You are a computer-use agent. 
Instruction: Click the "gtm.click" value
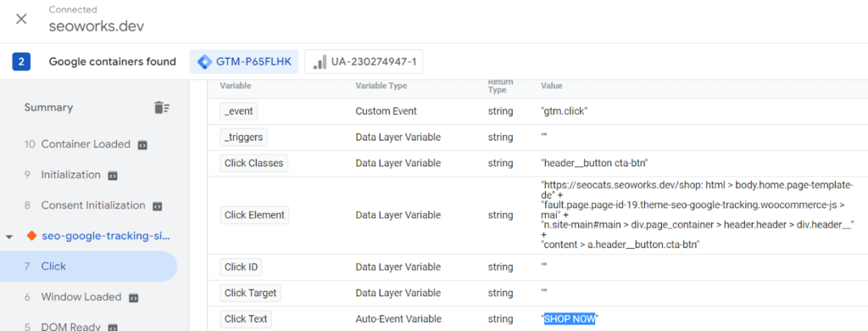564,111
